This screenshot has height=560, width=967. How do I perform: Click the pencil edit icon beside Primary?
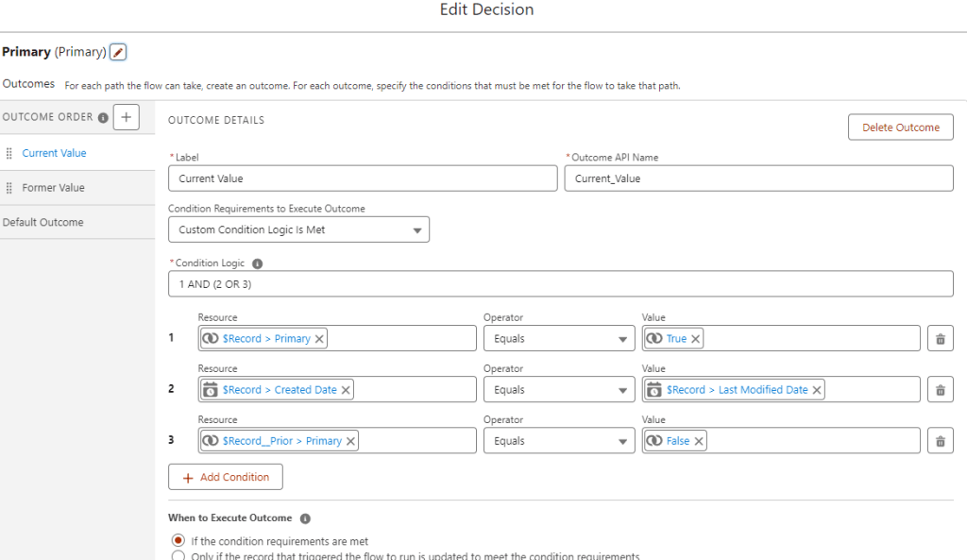(x=118, y=52)
